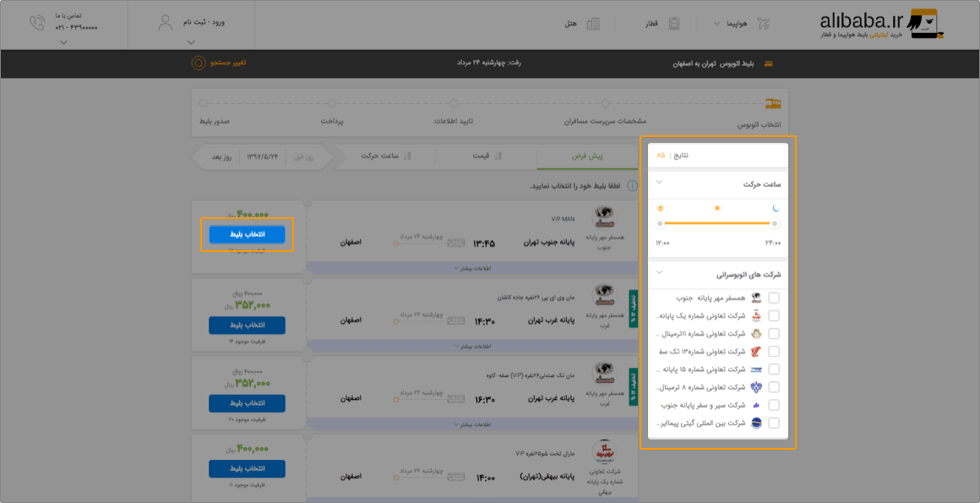Click the train icon in header
Viewport: 980px width, 503px height.
676,25
